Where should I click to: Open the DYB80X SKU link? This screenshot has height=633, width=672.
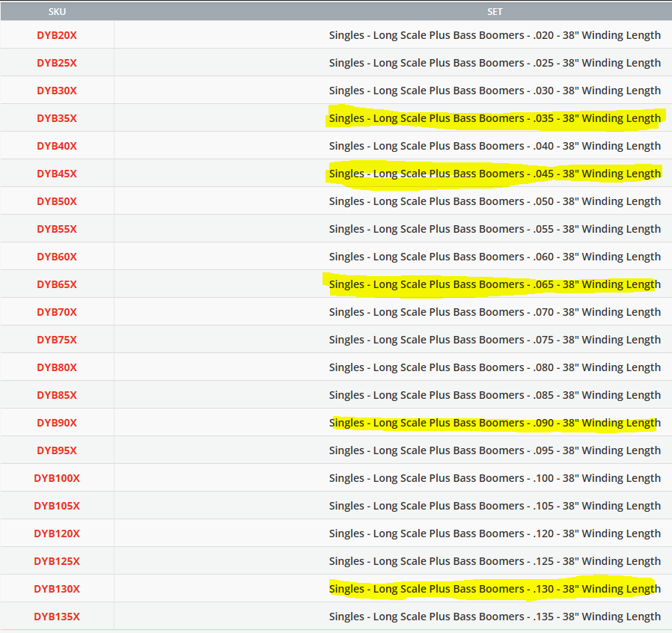(57, 367)
